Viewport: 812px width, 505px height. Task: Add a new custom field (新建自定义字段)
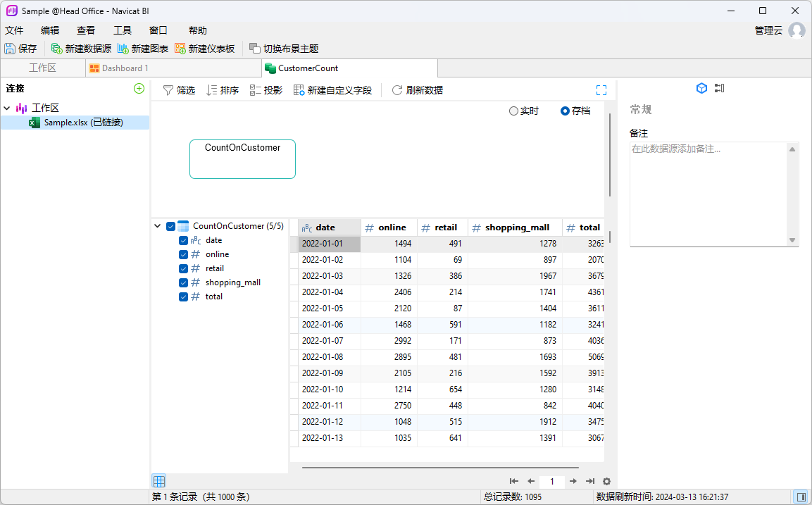tap(332, 90)
